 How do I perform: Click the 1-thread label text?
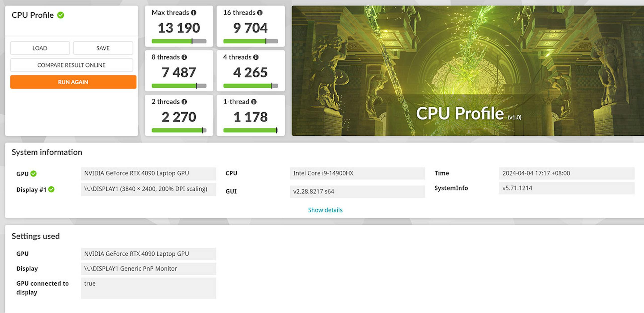point(236,102)
